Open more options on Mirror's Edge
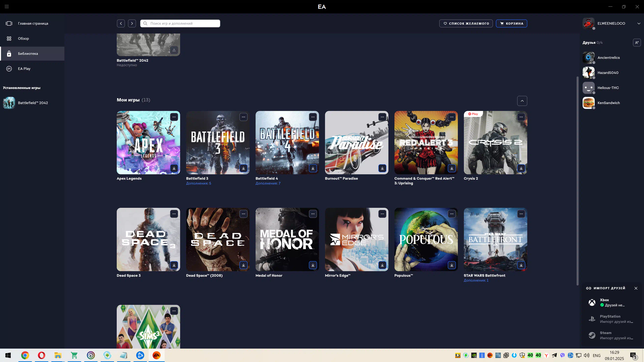 tap(382, 214)
